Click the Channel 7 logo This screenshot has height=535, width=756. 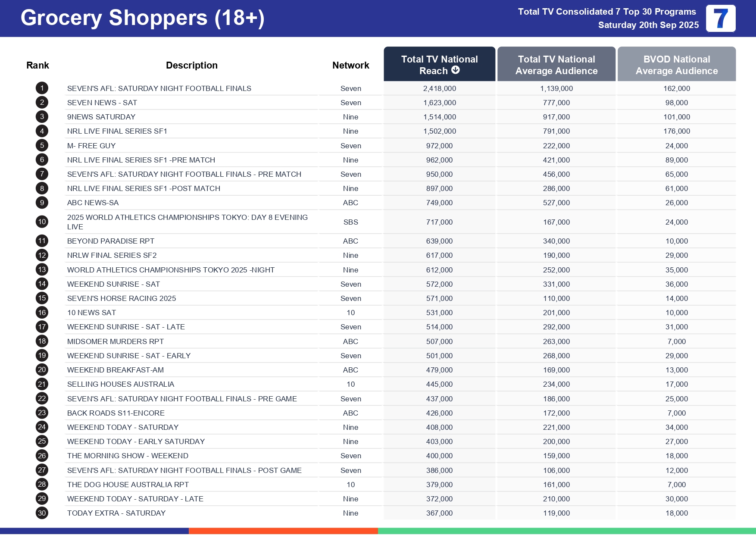point(720,19)
